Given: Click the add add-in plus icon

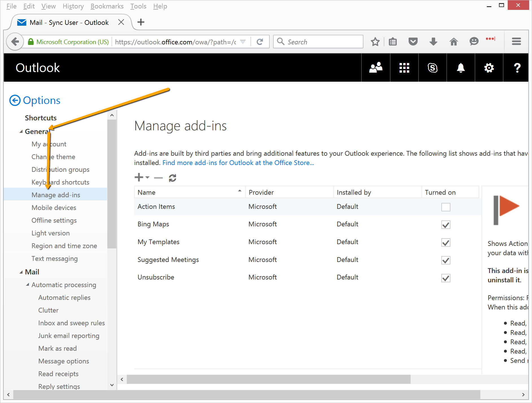Looking at the screenshot, I should [139, 177].
